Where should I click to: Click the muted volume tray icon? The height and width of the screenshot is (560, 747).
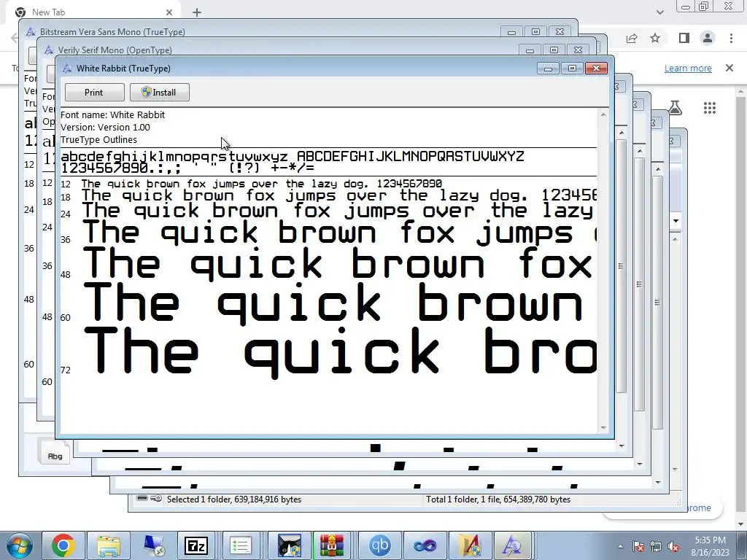coord(673,546)
